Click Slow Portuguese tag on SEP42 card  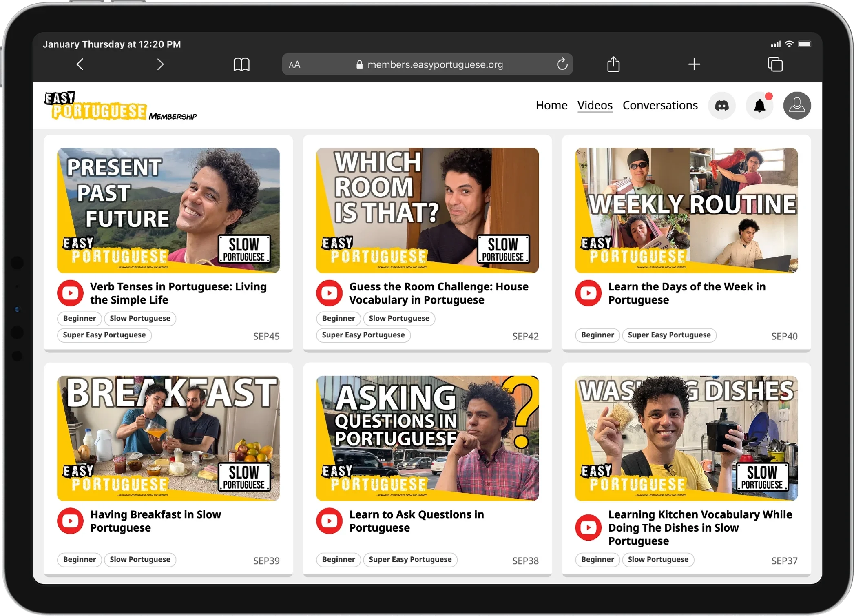click(399, 318)
